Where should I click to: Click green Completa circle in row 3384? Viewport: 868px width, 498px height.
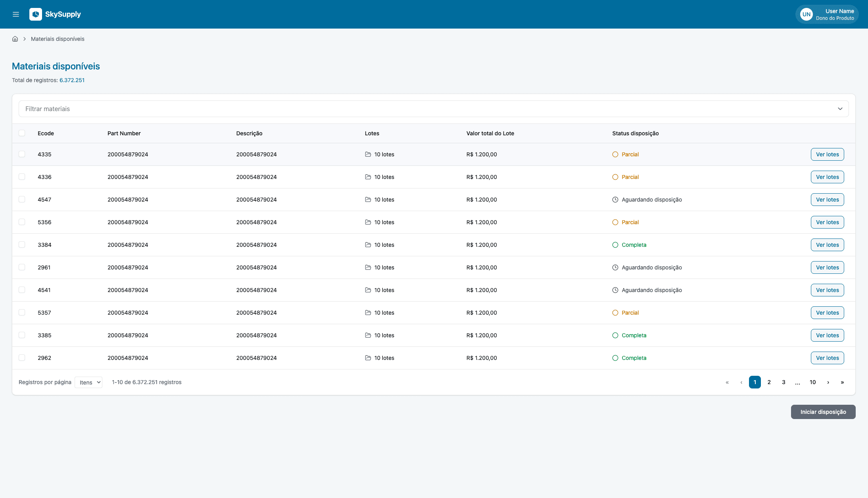pos(615,245)
